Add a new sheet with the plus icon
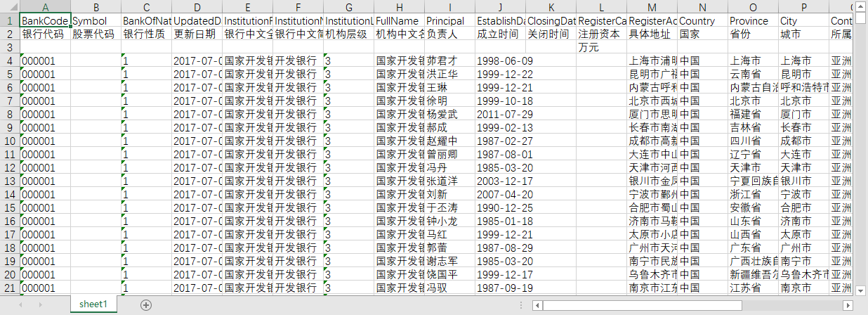The width and height of the screenshot is (868, 315). pos(146,304)
